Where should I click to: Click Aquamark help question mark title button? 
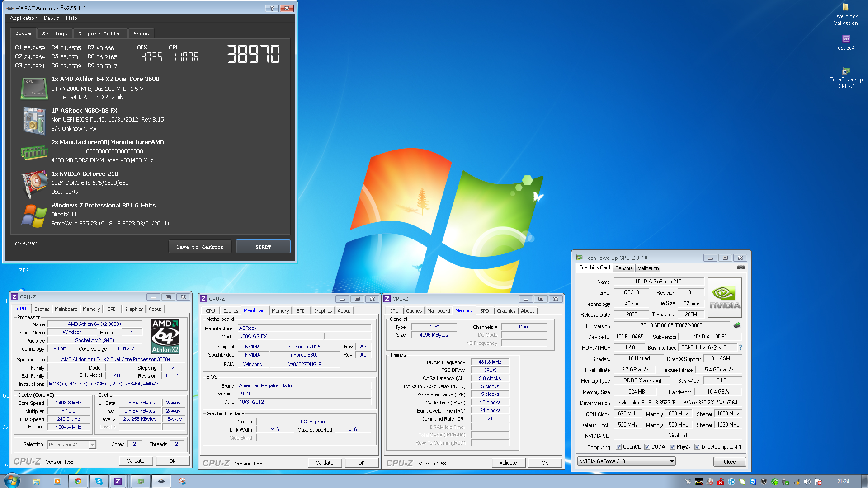[x=271, y=8]
